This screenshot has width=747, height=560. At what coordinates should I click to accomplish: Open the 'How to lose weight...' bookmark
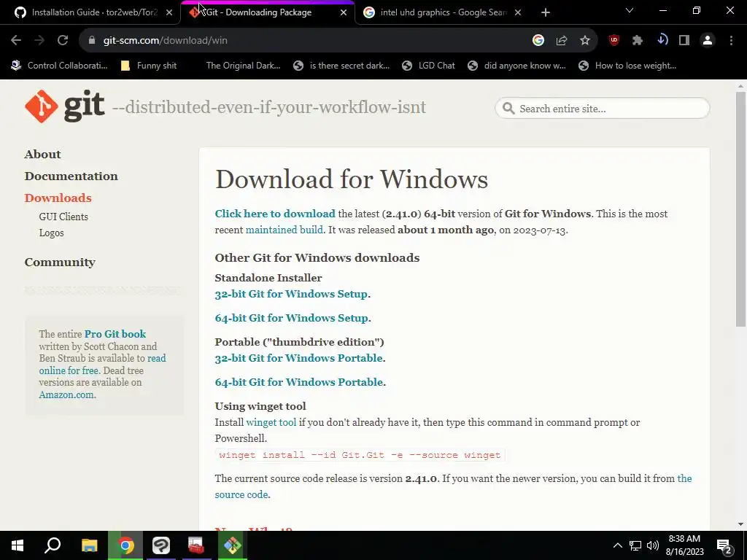click(627, 66)
